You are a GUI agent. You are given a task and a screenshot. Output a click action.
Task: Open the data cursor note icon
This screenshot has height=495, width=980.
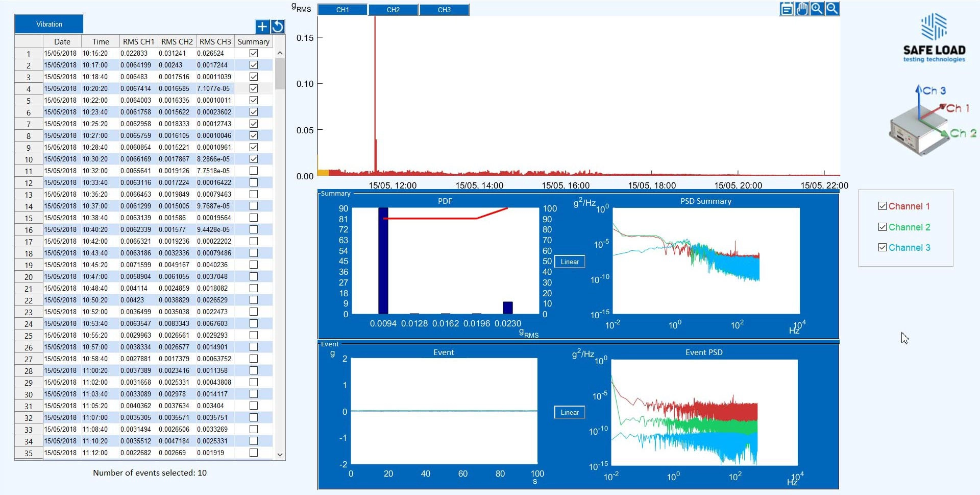pyautogui.click(x=787, y=9)
